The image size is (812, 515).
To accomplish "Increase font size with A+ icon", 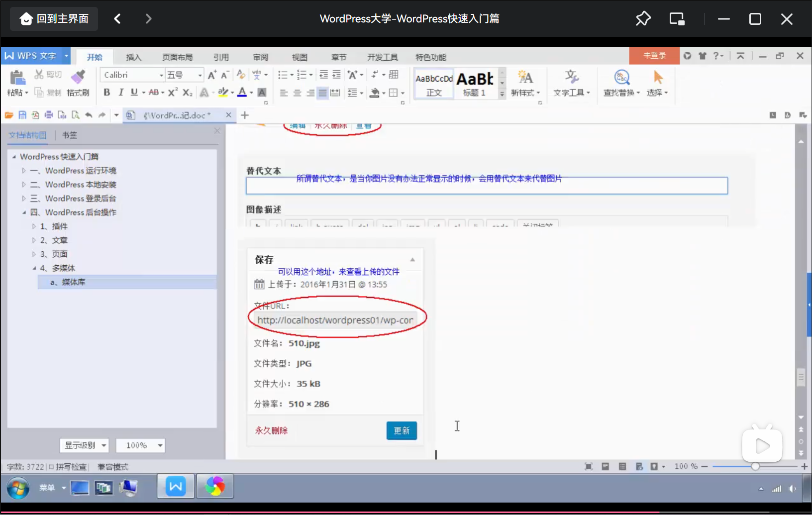I will [212, 75].
